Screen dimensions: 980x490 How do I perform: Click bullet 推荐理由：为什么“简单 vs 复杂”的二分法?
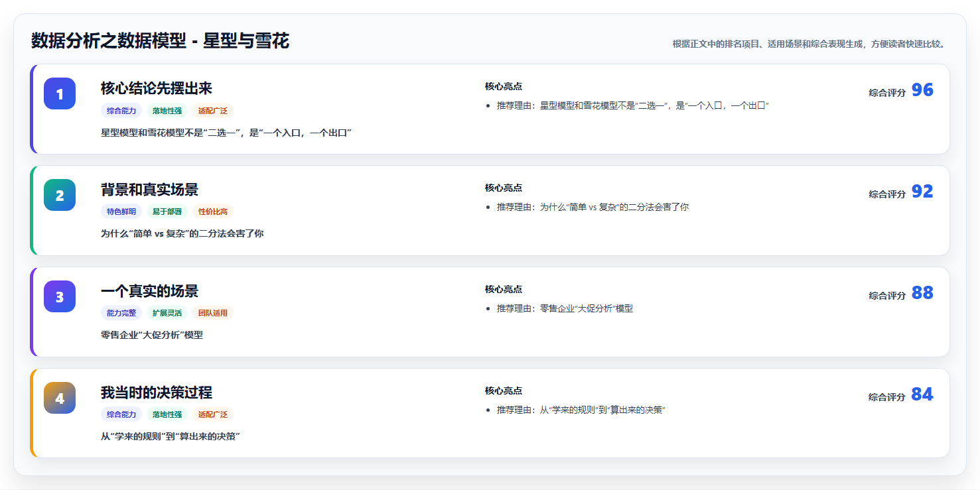point(593,208)
